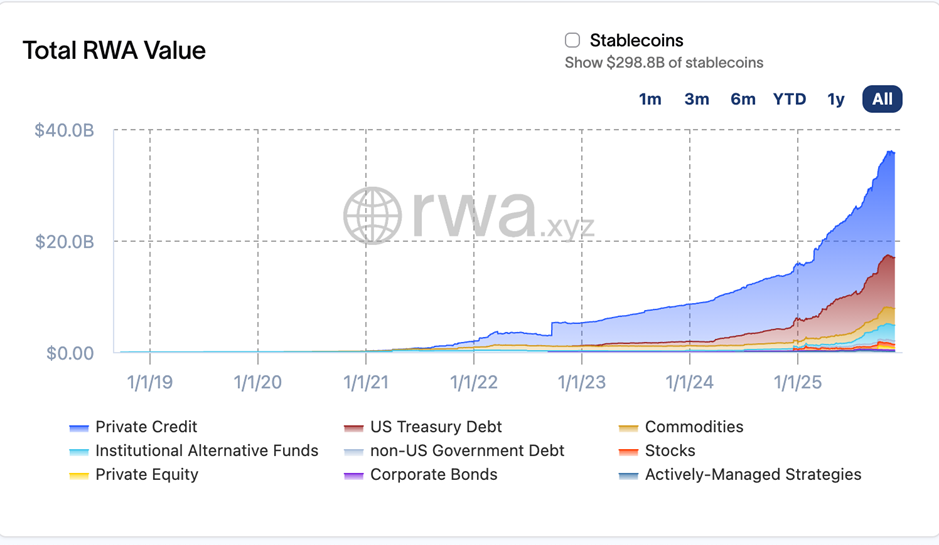The image size is (939, 545).
Task: Enable the Stablecoins checkbox
Action: point(573,41)
